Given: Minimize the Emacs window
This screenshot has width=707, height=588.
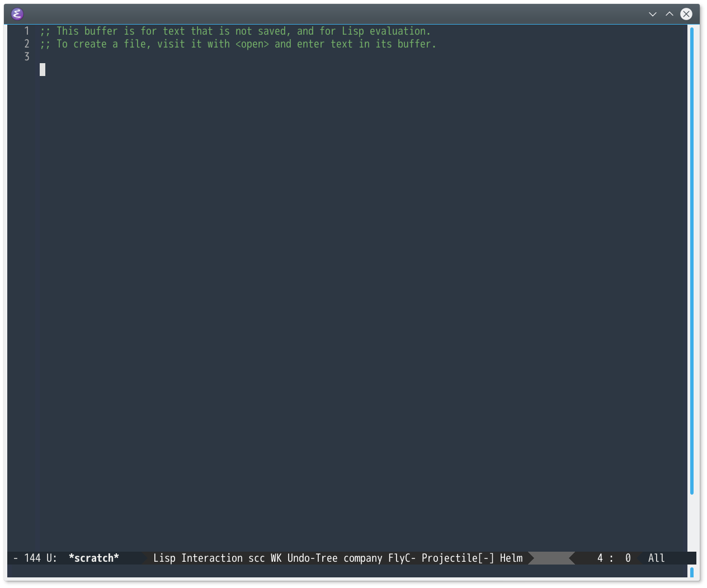Looking at the screenshot, I should tap(652, 14).
